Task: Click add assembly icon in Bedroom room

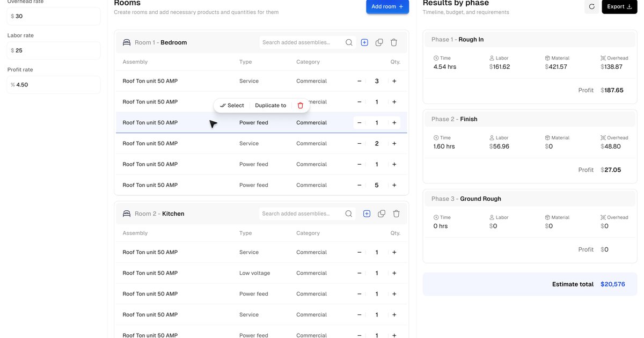Action: coord(364,42)
